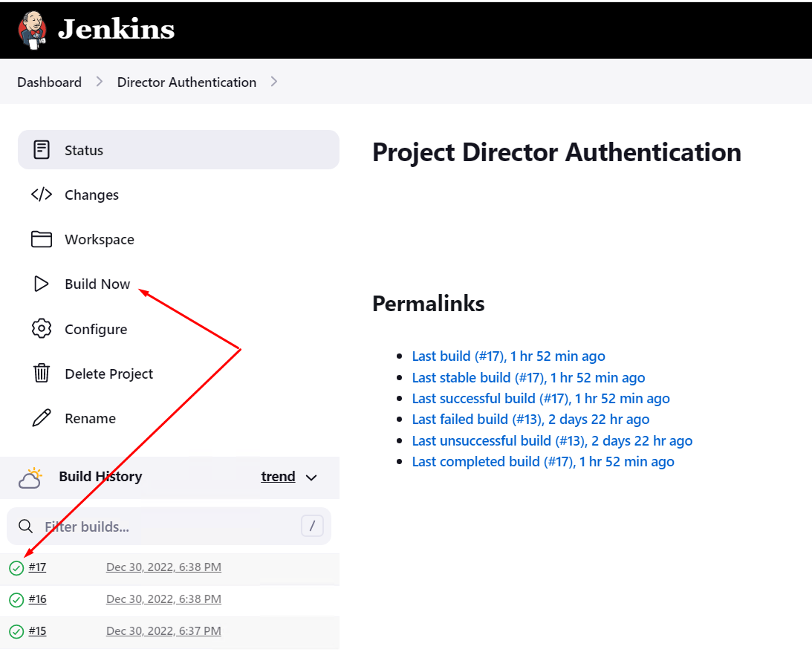Image resolution: width=812 pixels, height=652 pixels.
Task: Open the breadcrumb chevron after Director Authentication
Action: coord(274,82)
